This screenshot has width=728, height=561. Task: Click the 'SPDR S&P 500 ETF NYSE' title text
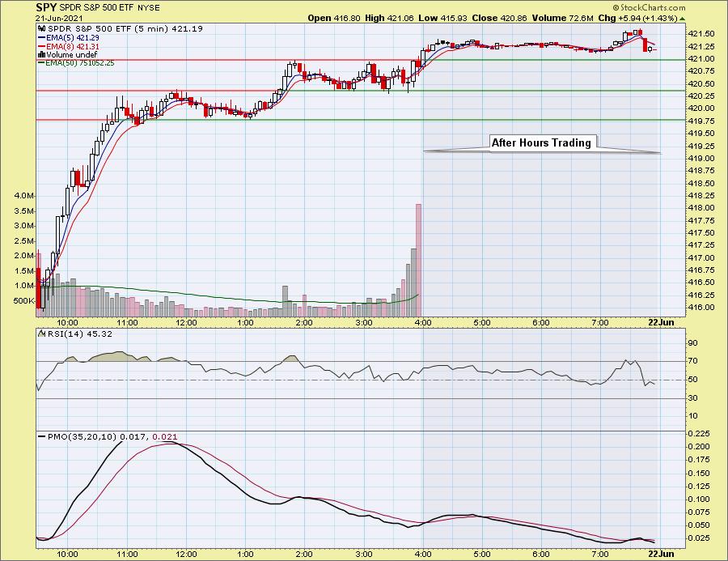[109, 8]
